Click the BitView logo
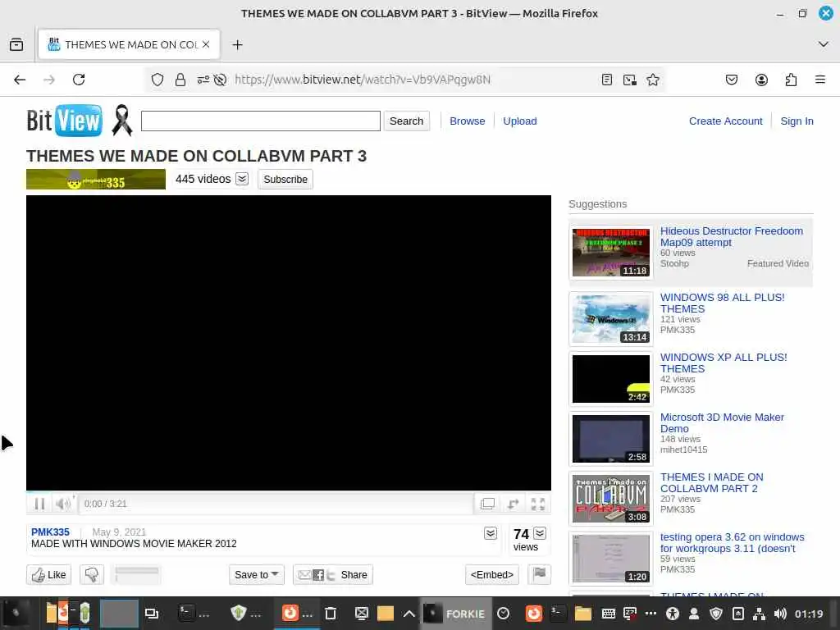This screenshot has height=630, width=840. pyautogui.click(x=64, y=121)
